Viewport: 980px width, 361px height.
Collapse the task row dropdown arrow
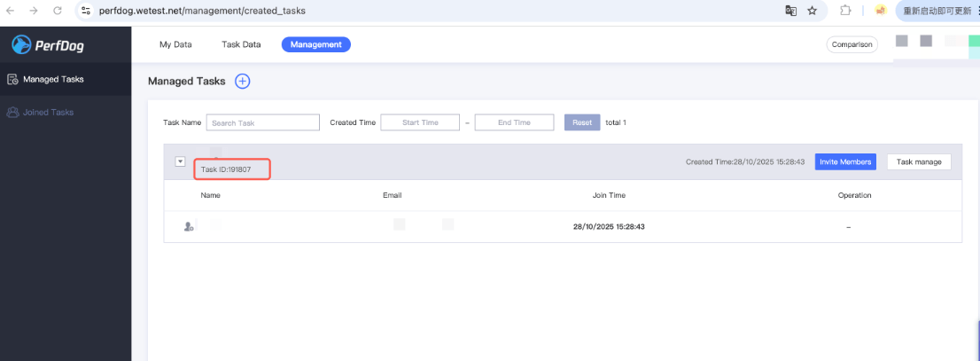coord(180,161)
